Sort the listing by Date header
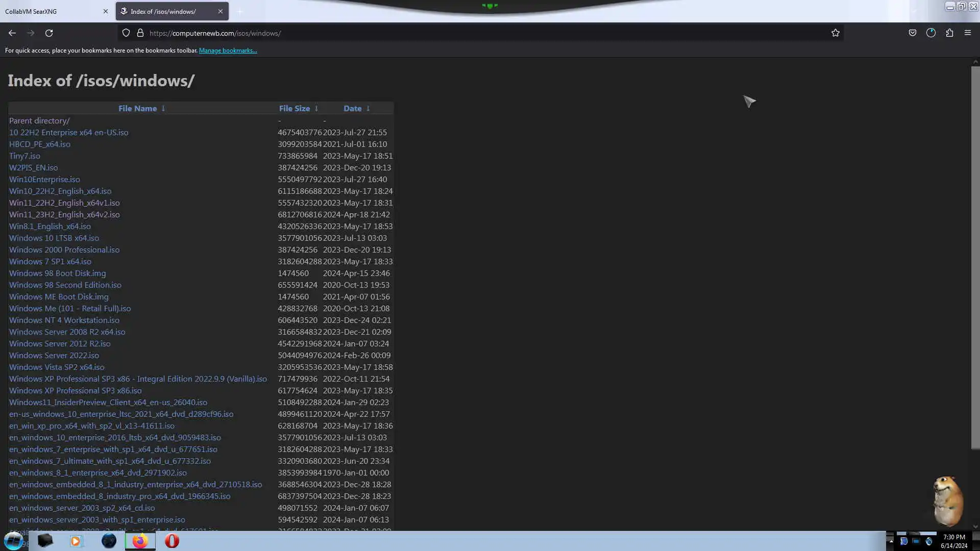The height and width of the screenshot is (551, 980). pos(352,108)
